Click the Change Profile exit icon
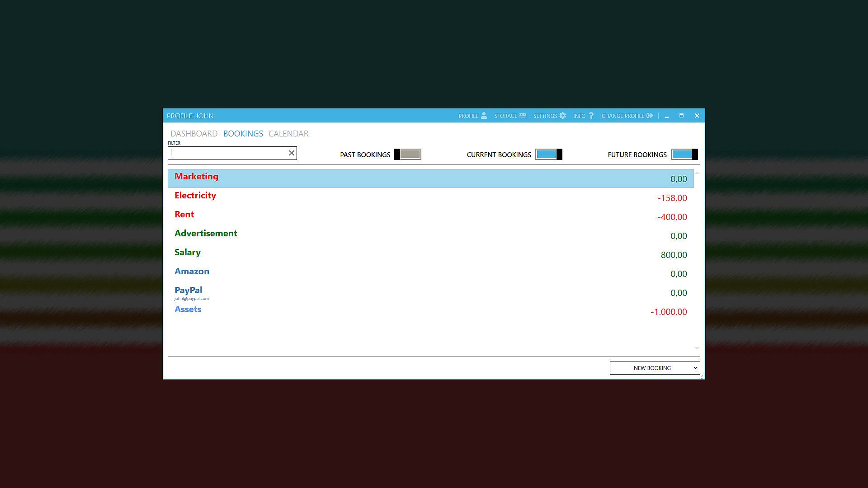 point(650,116)
